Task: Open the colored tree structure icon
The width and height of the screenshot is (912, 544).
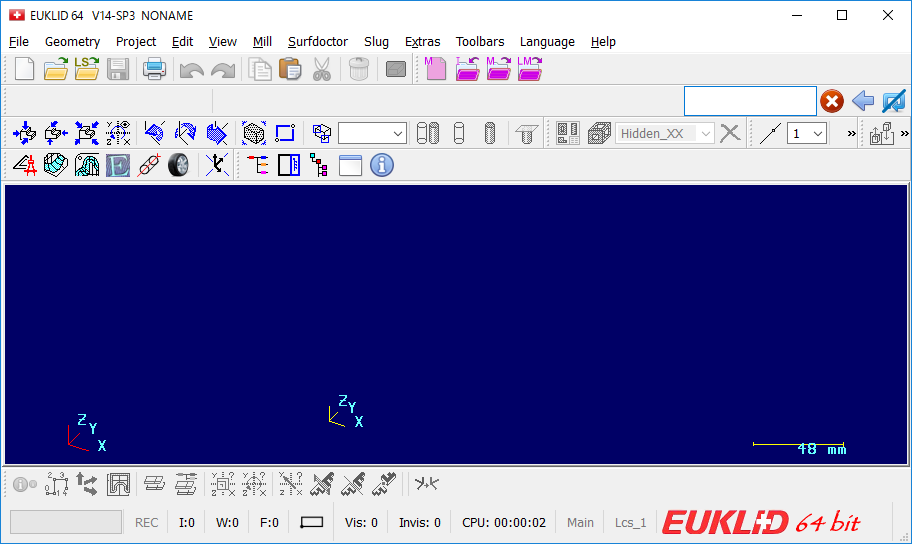Action: (x=258, y=165)
